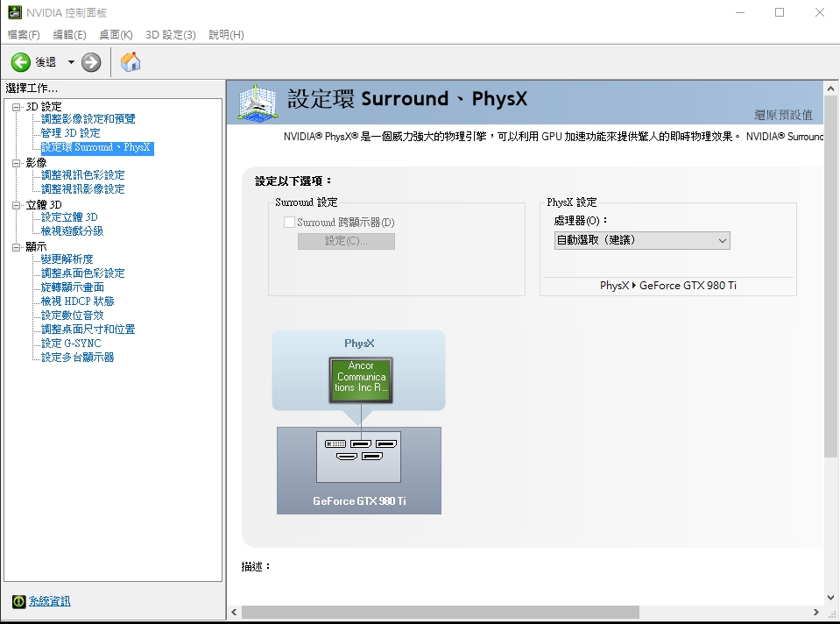Viewport: 840px width, 624px height.
Task: Click the Surround PhysX header icon
Action: pyautogui.click(x=258, y=102)
